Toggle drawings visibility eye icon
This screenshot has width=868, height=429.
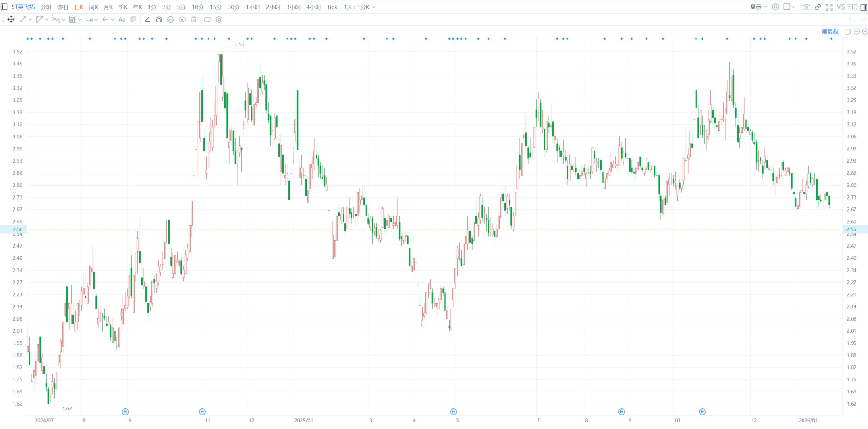pyautogui.click(x=182, y=20)
